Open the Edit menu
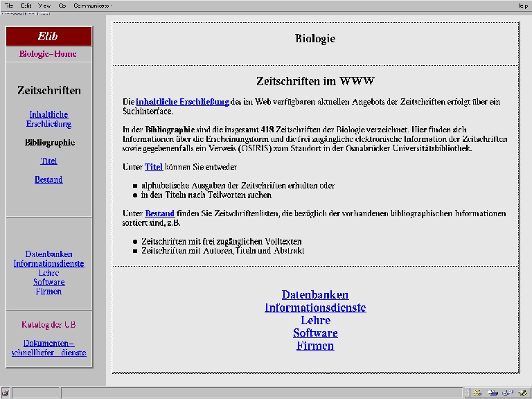532x399 pixels. click(x=26, y=5)
